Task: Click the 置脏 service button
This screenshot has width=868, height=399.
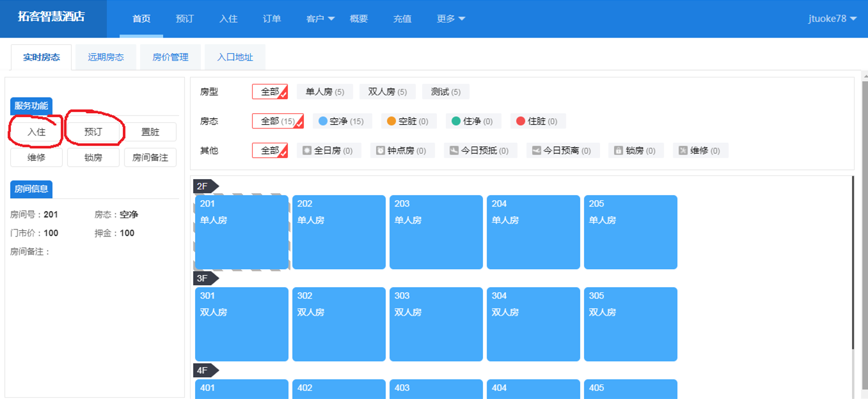Action: [150, 132]
